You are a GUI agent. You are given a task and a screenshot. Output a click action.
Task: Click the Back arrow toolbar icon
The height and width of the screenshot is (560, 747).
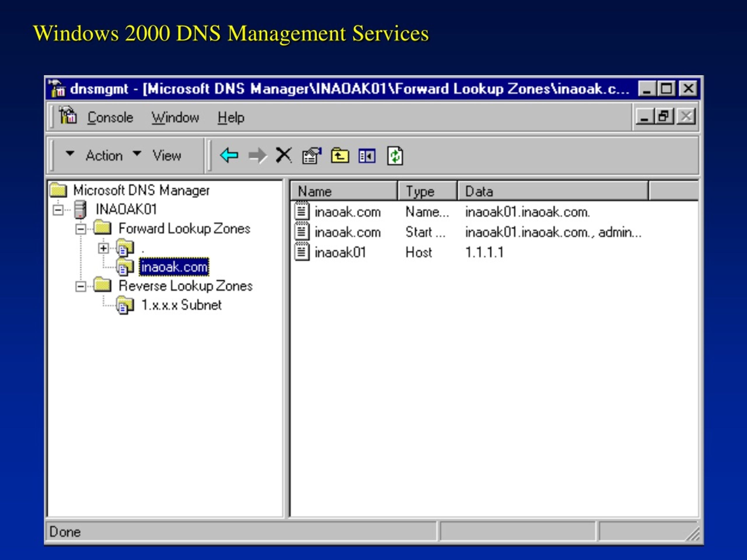click(x=229, y=156)
